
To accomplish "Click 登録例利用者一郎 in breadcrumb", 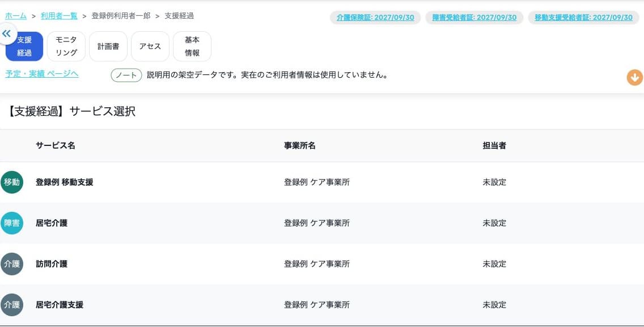I will coord(121,16).
